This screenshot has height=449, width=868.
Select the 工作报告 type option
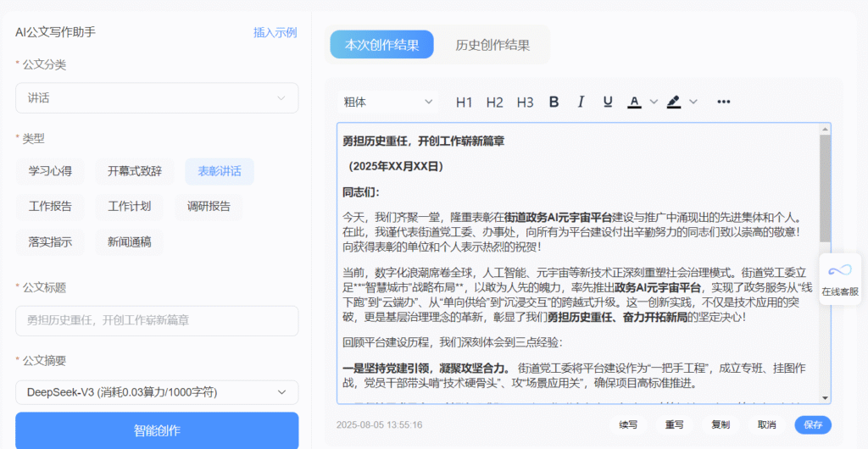pyautogui.click(x=50, y=206)
